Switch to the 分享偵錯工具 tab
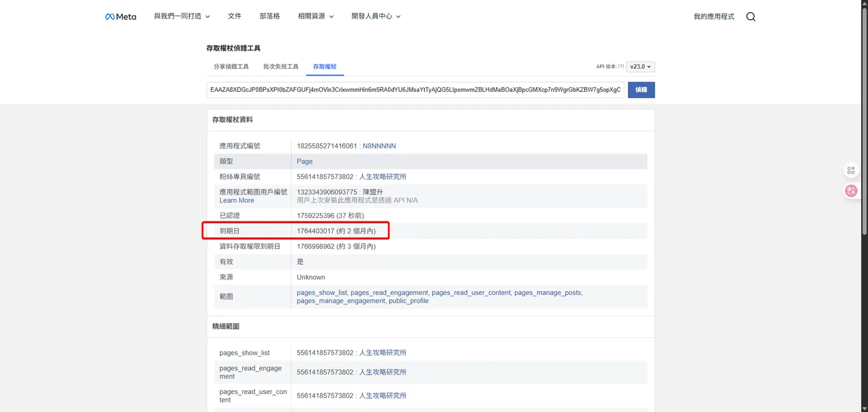The image size is (868, 412). tap(231, 66)
